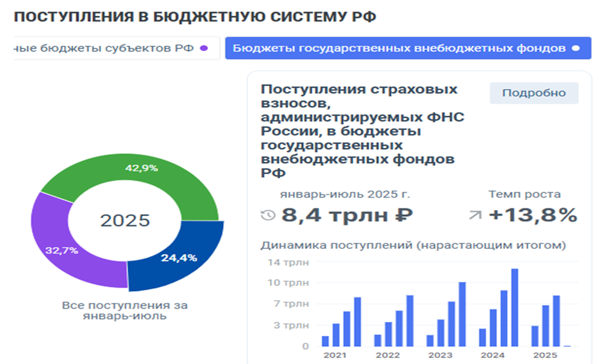600x364 pixels.
Task: Click the tallest bar in the 2023 group
Action: pyautogui.click(x=462, y=314)
